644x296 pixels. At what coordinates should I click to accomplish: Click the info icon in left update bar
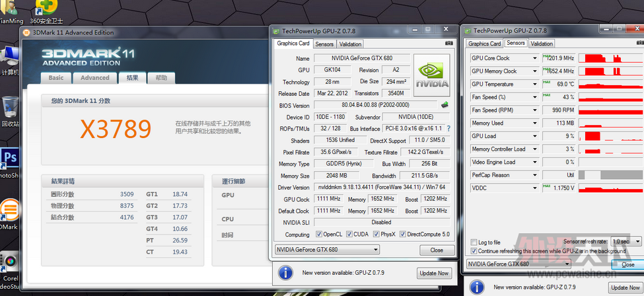[x=286, y=273]
